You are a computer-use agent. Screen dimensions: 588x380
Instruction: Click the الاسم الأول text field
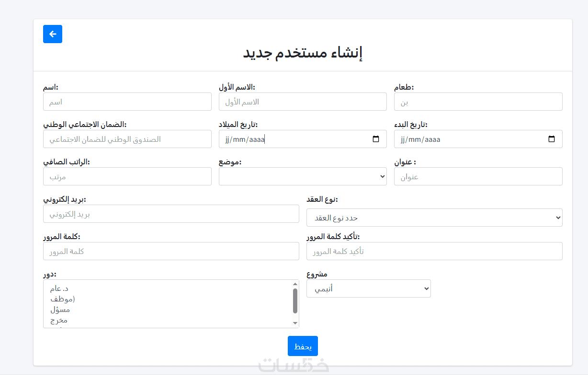[303, 102]
